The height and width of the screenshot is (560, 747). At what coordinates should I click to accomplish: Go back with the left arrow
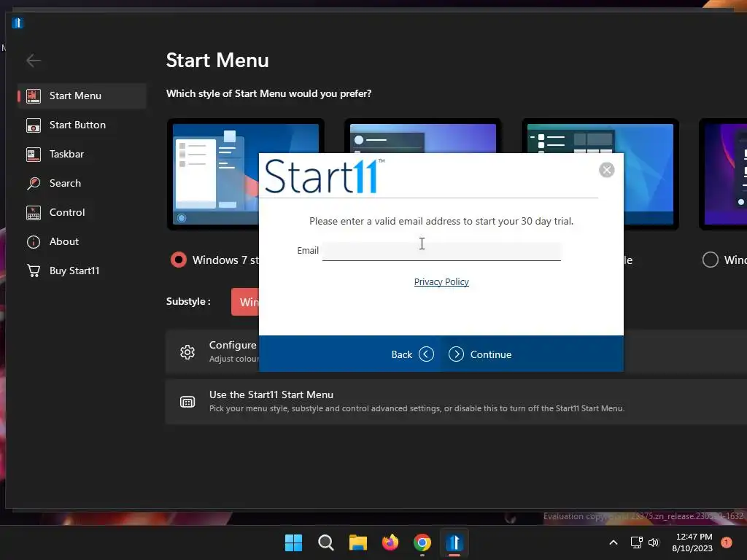pyautogui.click(x=34, y=61)
